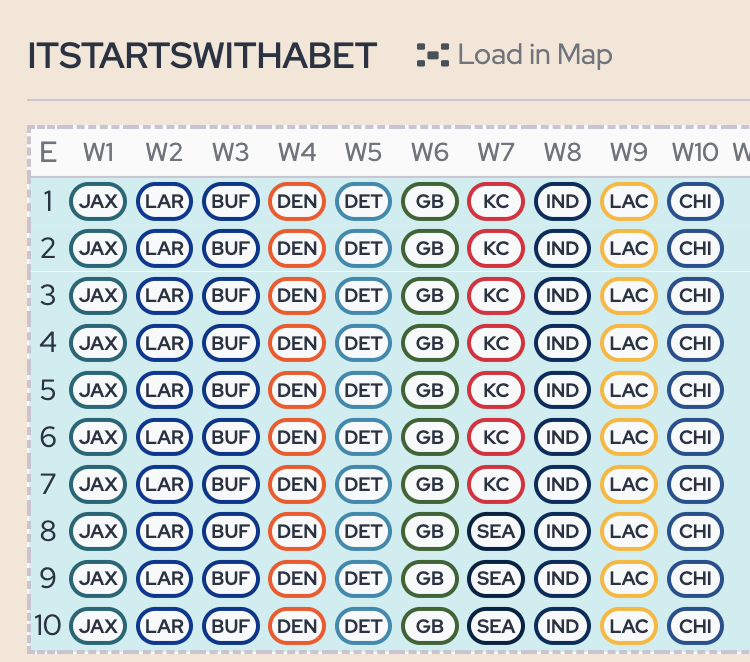Select the DEN pick in row 4
The image size is (750, 662).
coord(297,343)
